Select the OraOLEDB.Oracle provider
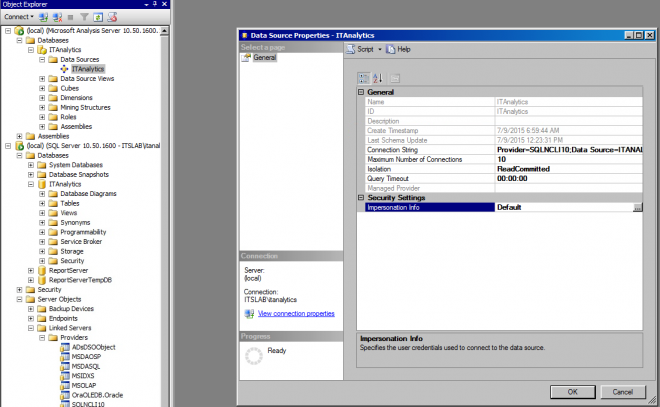Image resolution: width=660 pixels, height=407 pixels. [x=97, y=395]
